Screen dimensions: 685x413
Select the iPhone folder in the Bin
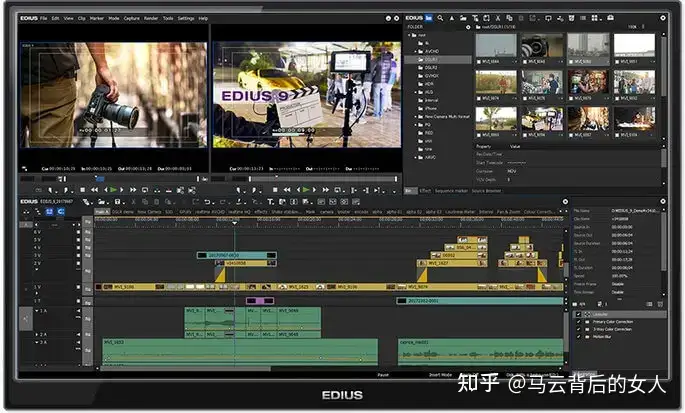431,108
